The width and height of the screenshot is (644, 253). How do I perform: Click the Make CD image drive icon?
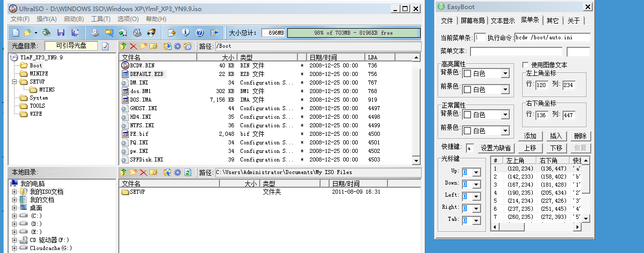tap(95, 33)
